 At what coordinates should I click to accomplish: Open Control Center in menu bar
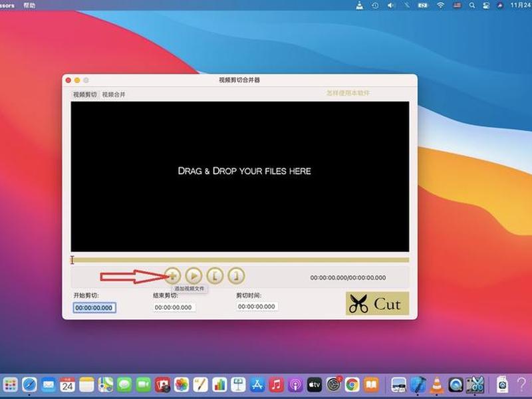click(x=486, y=5)
